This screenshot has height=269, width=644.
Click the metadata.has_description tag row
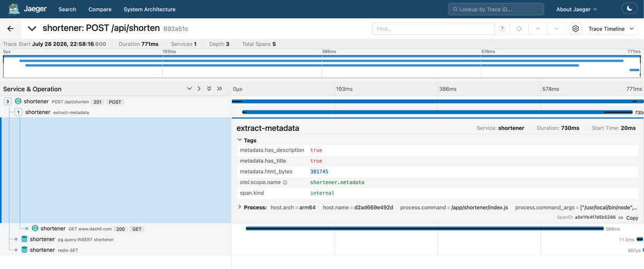click(437, 150)
